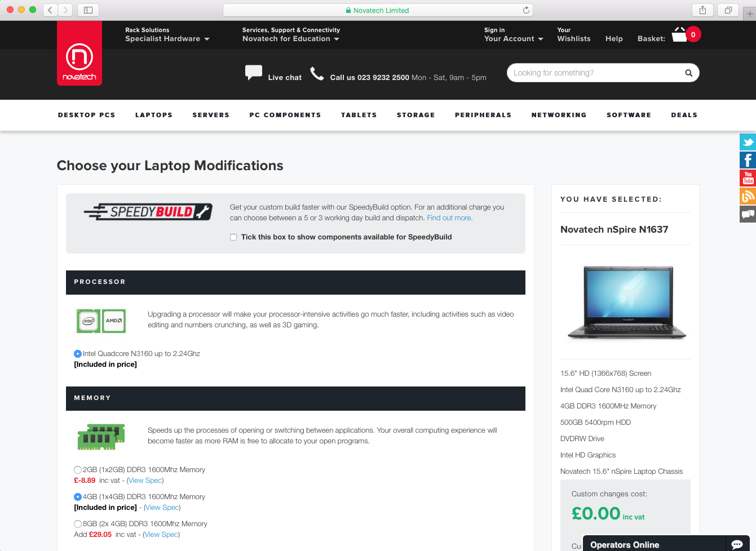This screenshot has height=551, width=756.
Task: Click the Safari back button
Action: [x=50, y=10]
